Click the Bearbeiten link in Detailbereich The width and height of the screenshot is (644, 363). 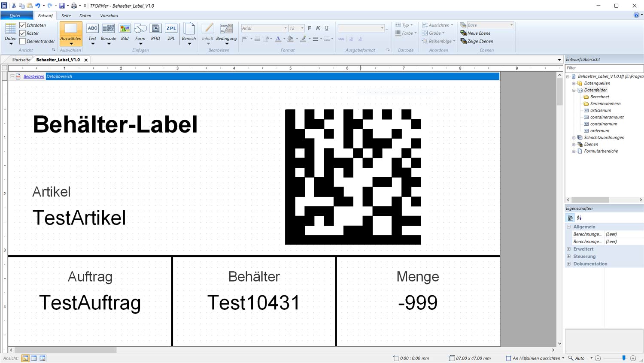[34, 76]
